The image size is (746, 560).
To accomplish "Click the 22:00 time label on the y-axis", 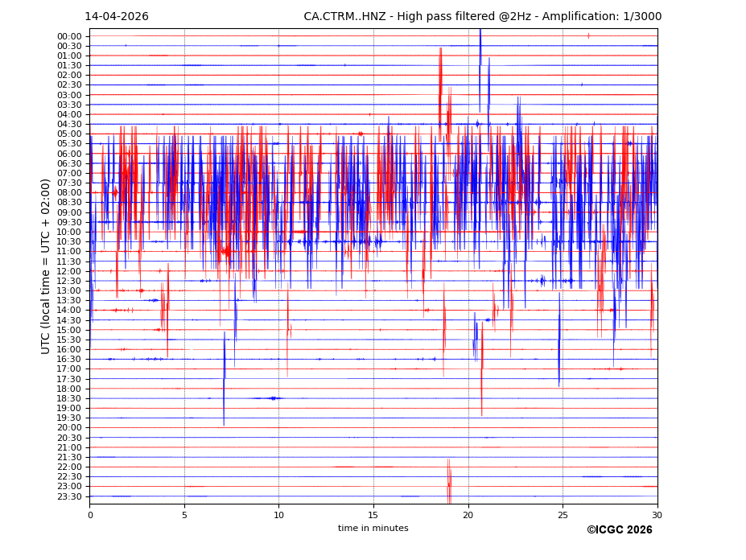I will point(69,467).
